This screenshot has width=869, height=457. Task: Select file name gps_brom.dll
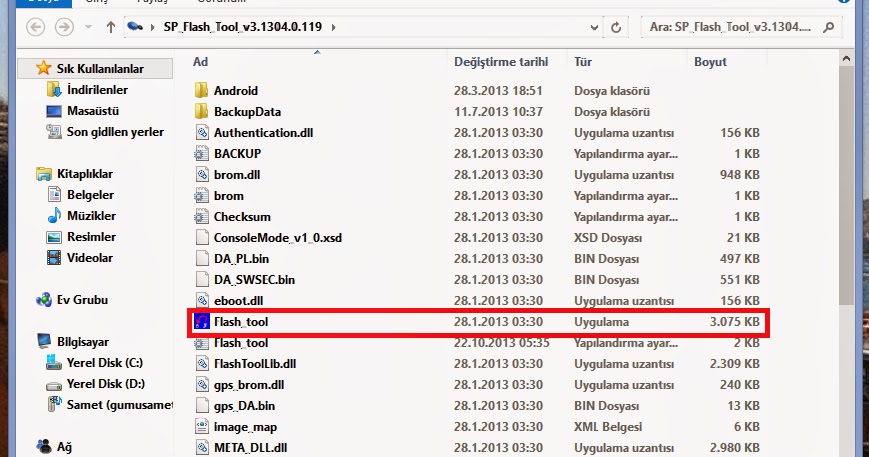(249, 384)
